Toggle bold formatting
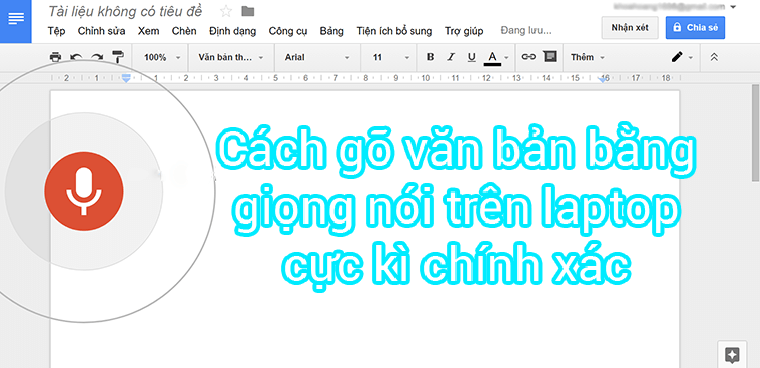The image size is (760, 368). (430, 57)
